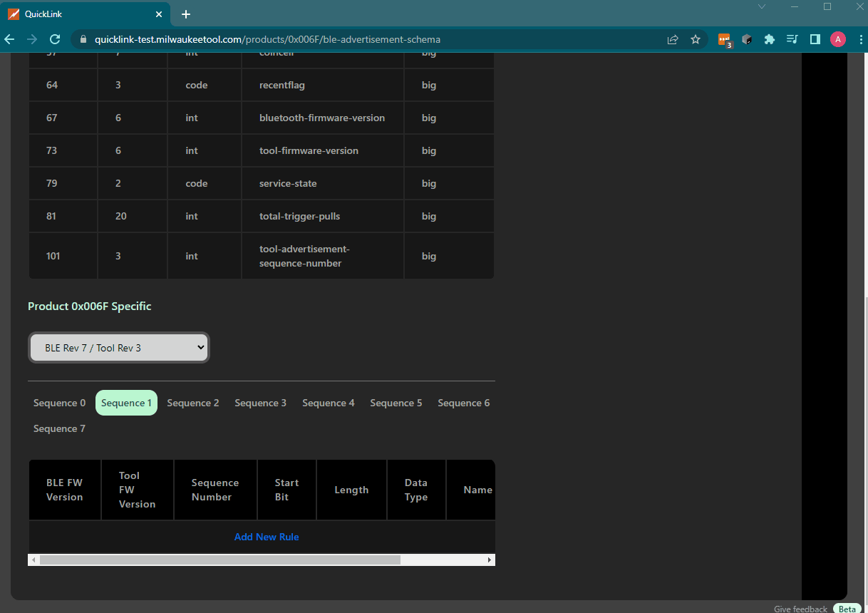868x613 pixels.
Task: Click 'code' type in the service-state row
Action: click(197, 183)
